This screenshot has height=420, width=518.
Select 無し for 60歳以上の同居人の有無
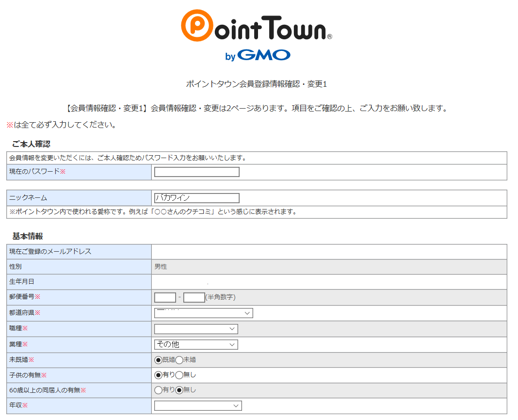click(x=179, y=390)
